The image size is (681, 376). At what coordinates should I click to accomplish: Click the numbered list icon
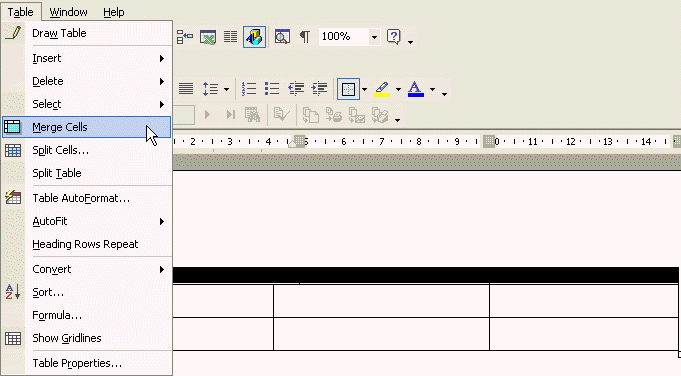point(249,89)
